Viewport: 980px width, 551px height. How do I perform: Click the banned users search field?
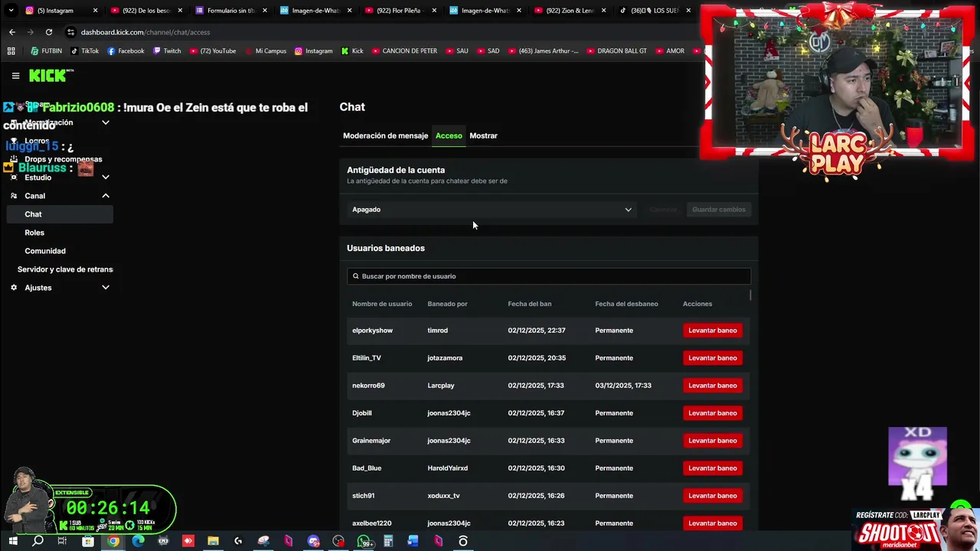tap(548, 276)
